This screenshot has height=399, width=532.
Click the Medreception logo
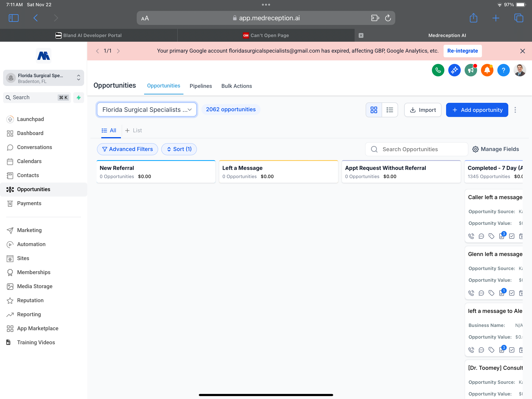44,56
